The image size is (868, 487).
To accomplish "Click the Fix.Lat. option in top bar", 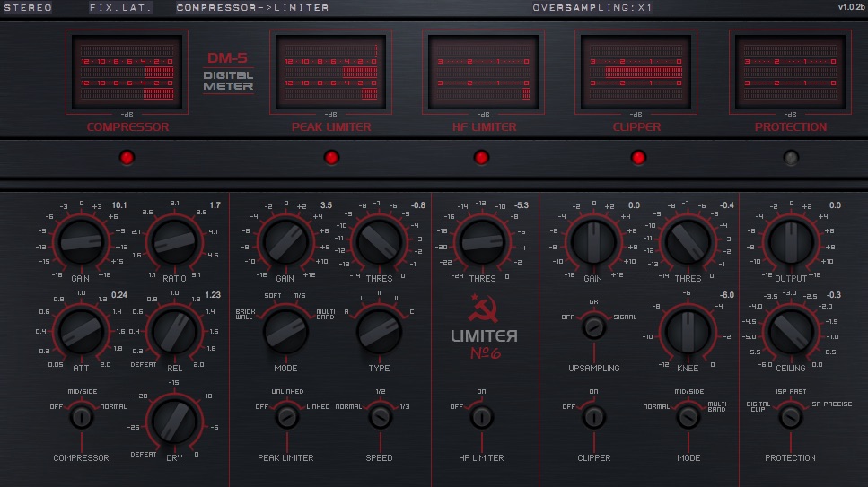I will pyautogui.click(x=120, y=8).
